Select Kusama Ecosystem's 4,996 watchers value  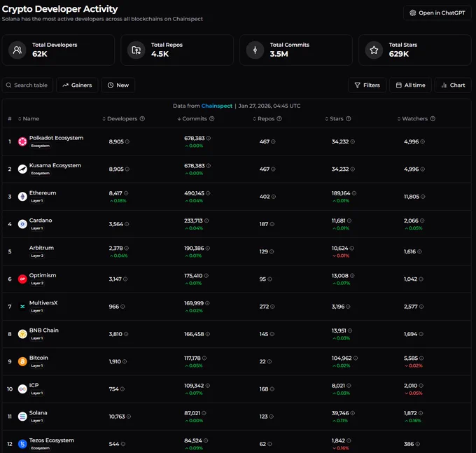(x=412, y=169)
